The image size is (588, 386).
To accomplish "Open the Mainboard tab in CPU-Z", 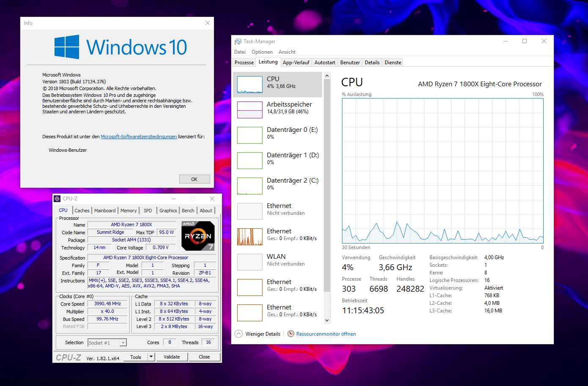I will [x=105, y=211].
